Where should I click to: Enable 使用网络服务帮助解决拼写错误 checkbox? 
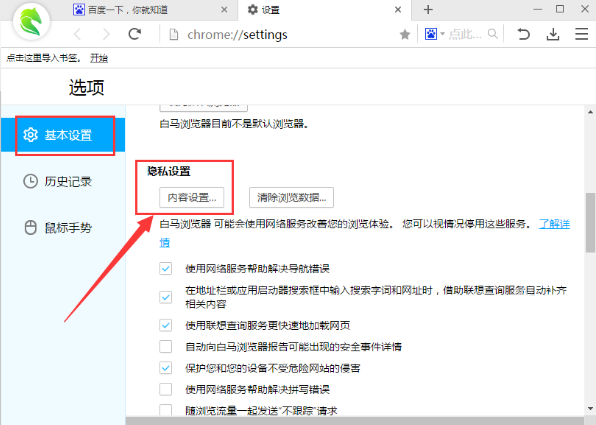(x=165, y=389)
